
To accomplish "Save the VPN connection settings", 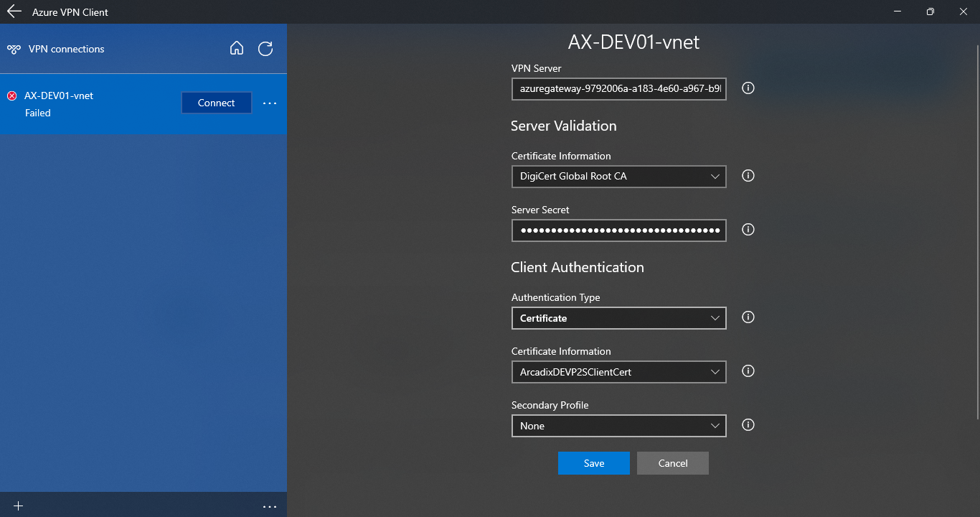I will click(593, 463).
